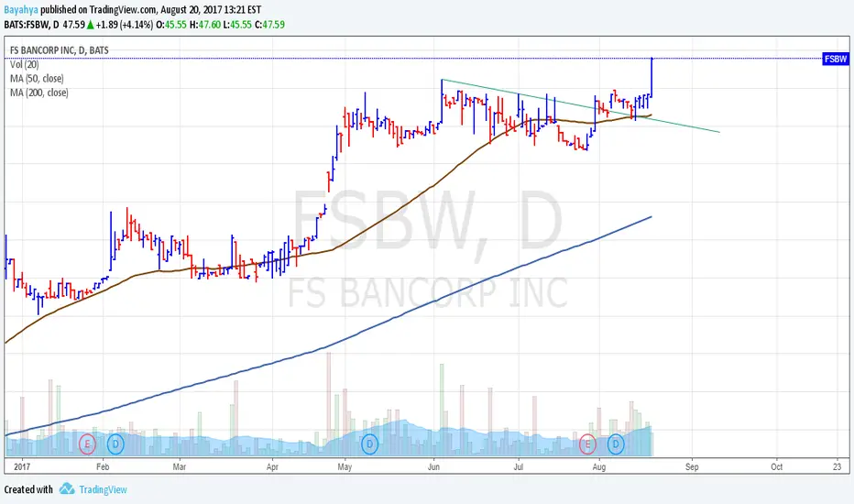This screenshot has width=854, height=504.
Task: Click the Aug date axis label
Action: (599, 467)
